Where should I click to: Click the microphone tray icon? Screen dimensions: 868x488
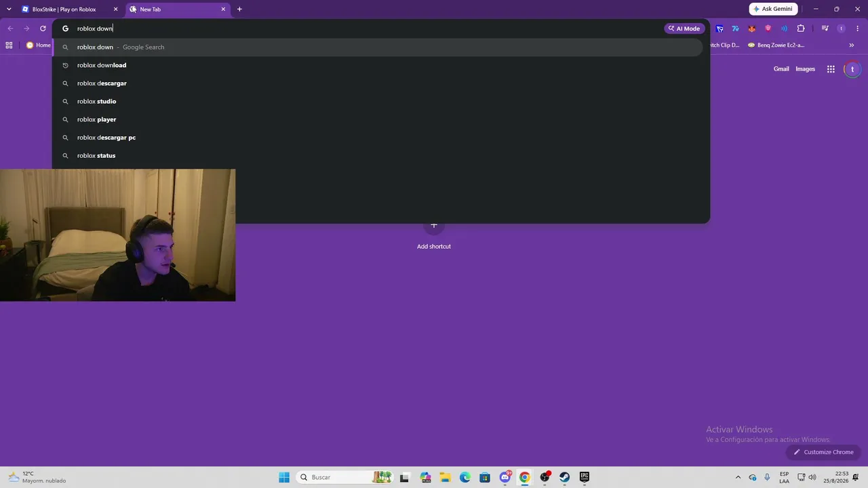pyautogui.click(x=767, y=477)
